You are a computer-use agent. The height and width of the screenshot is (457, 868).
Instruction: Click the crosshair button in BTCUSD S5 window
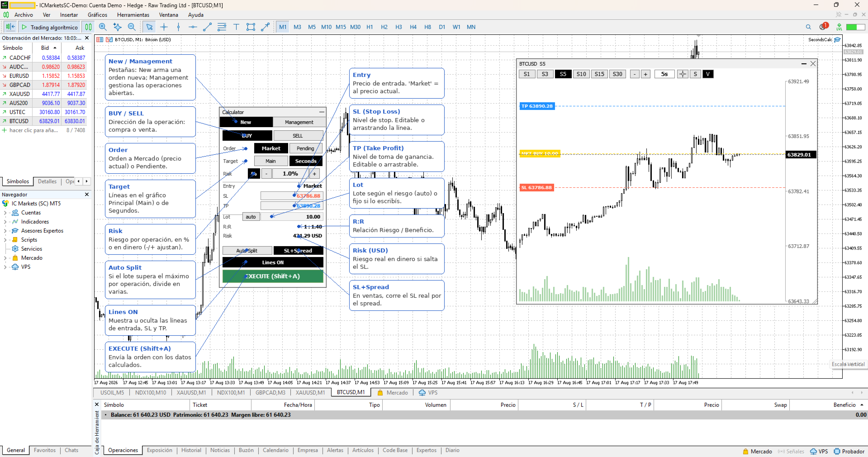pos(683,74)
